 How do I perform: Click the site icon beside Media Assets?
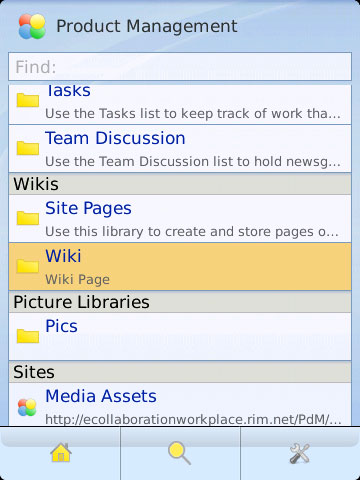coord(27,407)
